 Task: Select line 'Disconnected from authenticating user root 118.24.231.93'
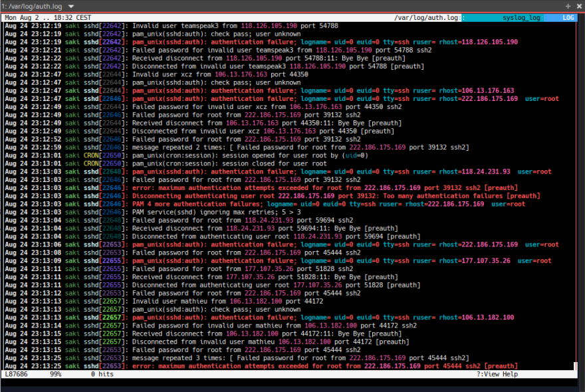point(213,237)
